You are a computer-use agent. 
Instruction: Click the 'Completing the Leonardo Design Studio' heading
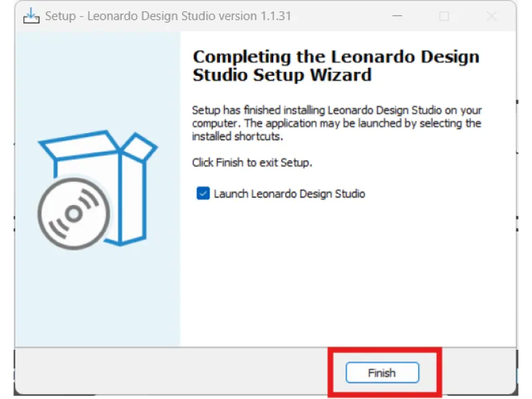coord(336,57)
